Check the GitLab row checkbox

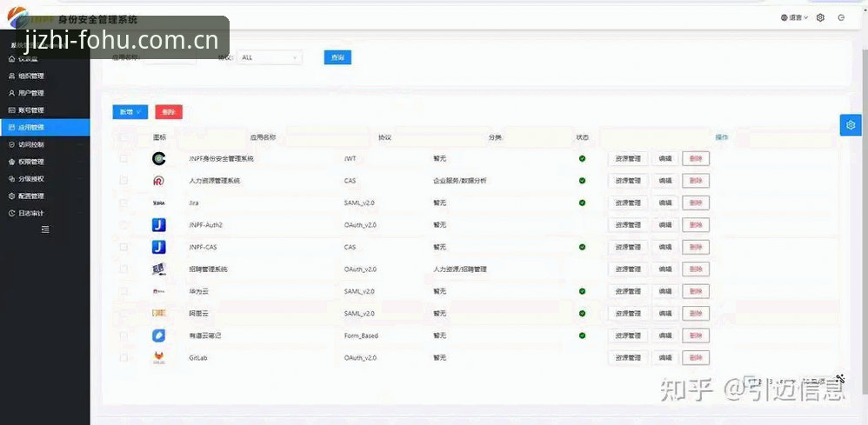click(x=124, y=358)
